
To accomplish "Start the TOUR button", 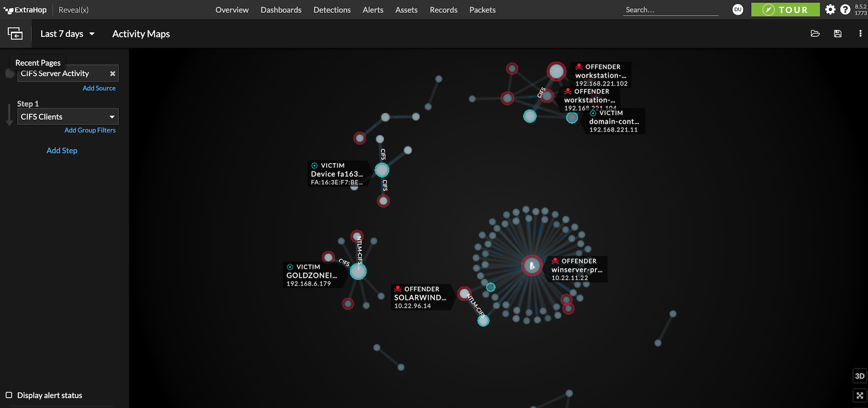I will click(x=785, y=9).
